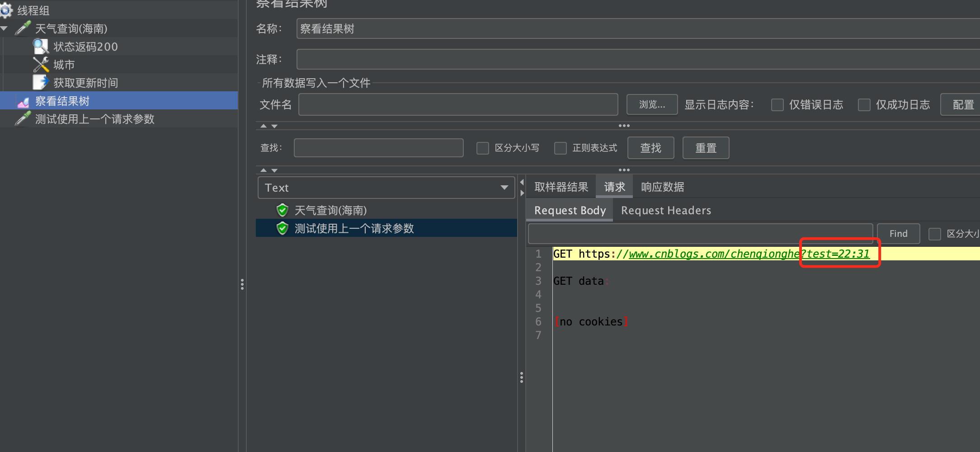980x452 pixels.
Task: Switch to the 响应数据 tab
Action: 662,187
